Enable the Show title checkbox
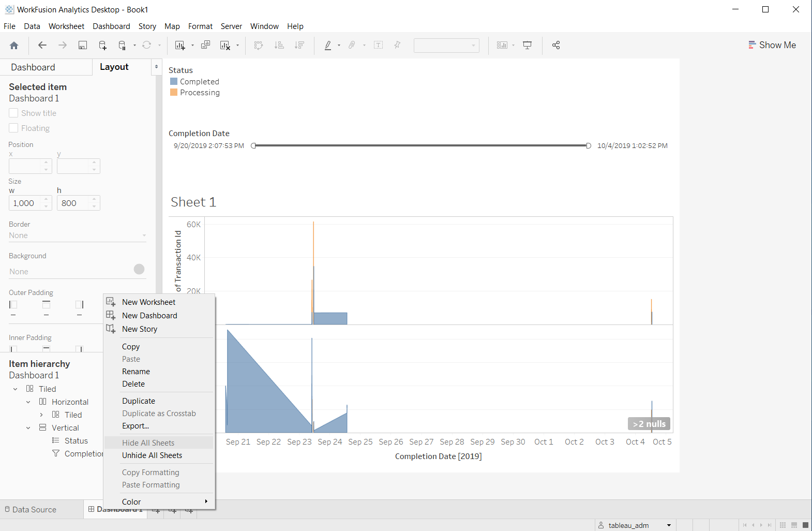 [13, 113]
